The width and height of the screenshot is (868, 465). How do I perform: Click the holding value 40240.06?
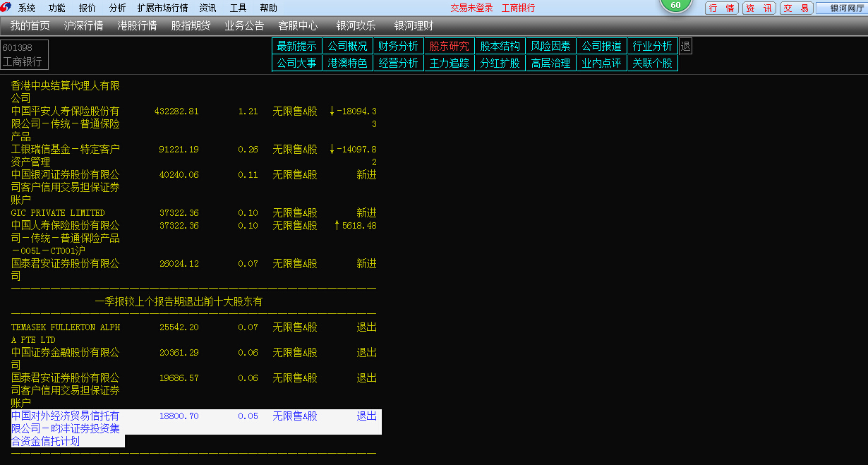(179, 175)
